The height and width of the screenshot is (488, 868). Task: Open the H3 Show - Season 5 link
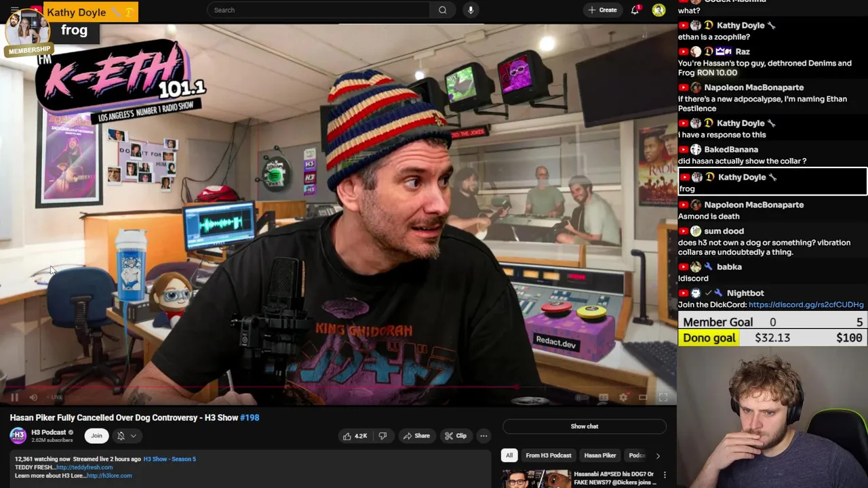170,459
